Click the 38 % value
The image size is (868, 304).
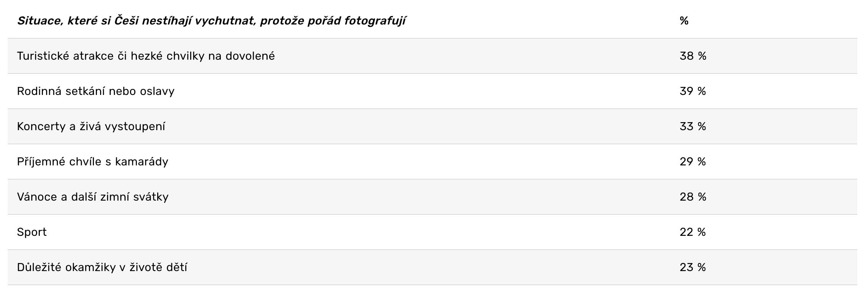coord(693,56)
